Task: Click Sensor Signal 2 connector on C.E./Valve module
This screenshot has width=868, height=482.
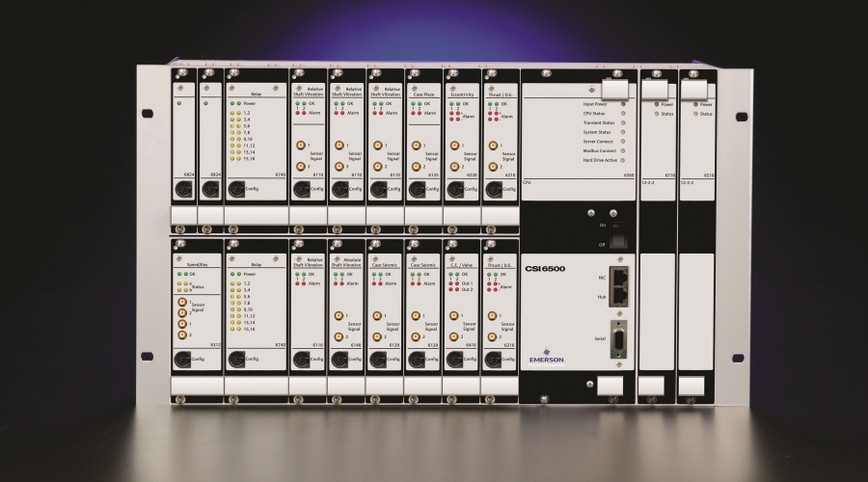Action: click(454, 336)
